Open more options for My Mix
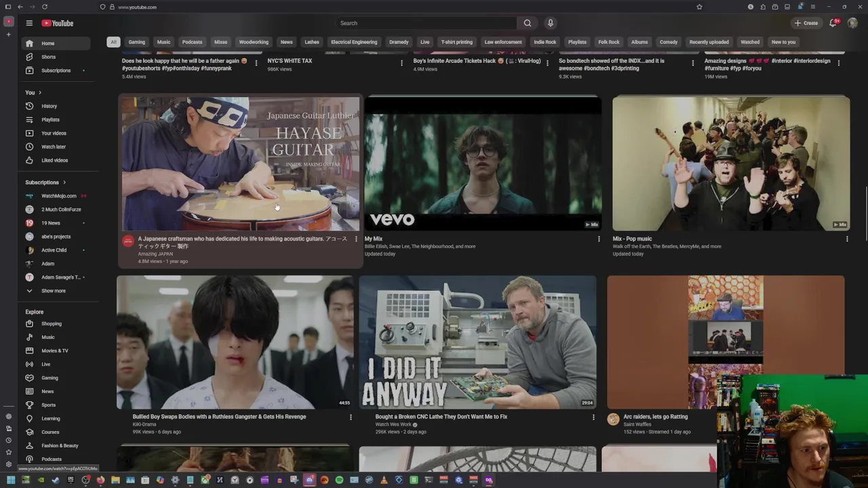The height and width of the screenshot is (488, 868). pos(599,239)
